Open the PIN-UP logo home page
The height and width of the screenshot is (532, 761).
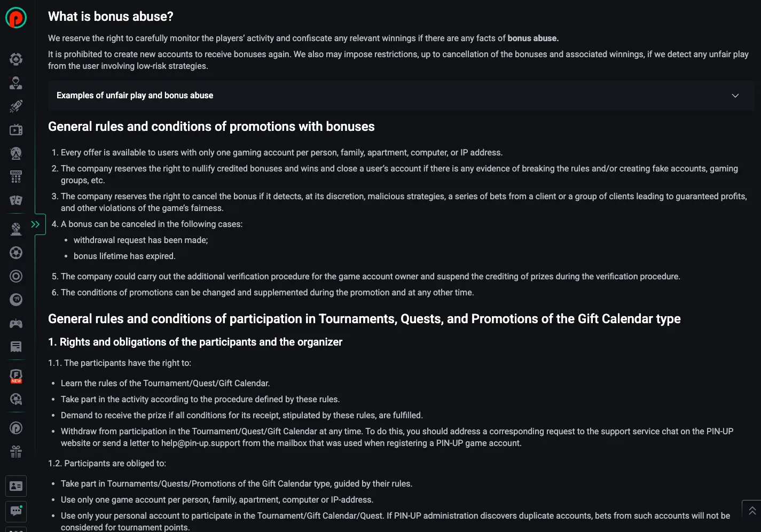point(16,18)
